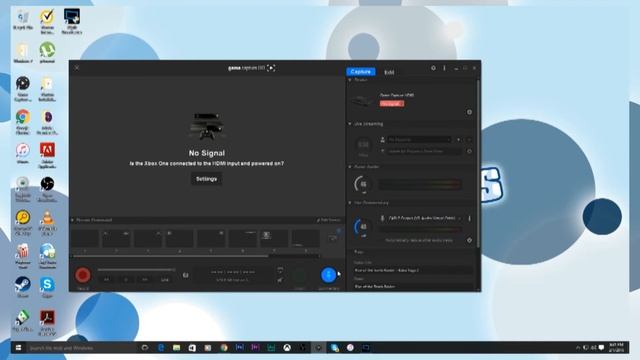Open Game Capture HD desktop shortcut
Screen dimensions: 640x360
(x=22, y=88)
